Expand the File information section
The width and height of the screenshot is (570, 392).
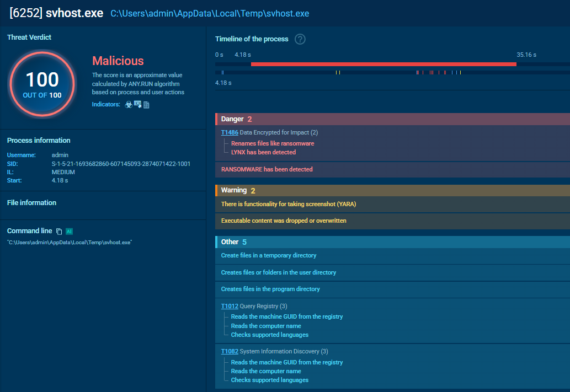tap(32, 203)
